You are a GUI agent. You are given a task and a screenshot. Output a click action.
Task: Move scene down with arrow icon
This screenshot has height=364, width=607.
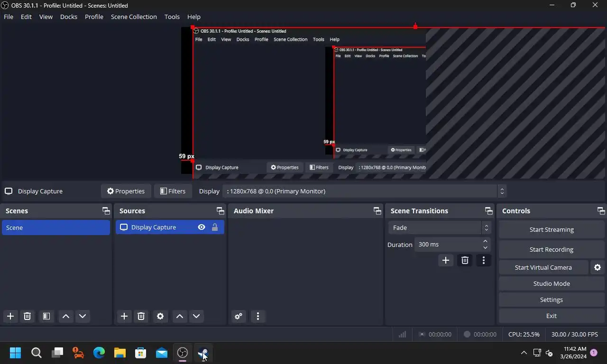pos(83,316)
